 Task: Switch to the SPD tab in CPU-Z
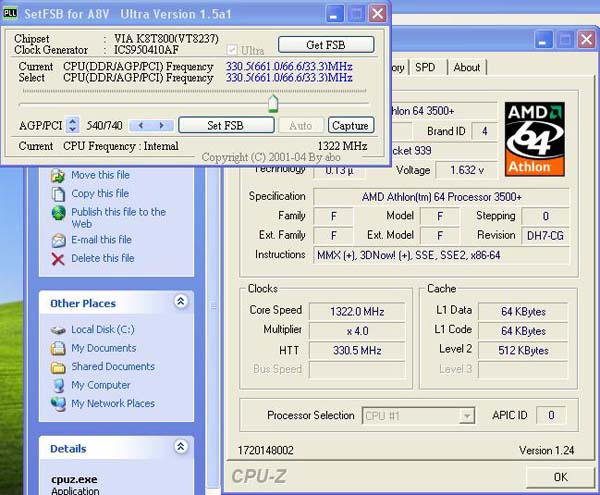point(427,67)
